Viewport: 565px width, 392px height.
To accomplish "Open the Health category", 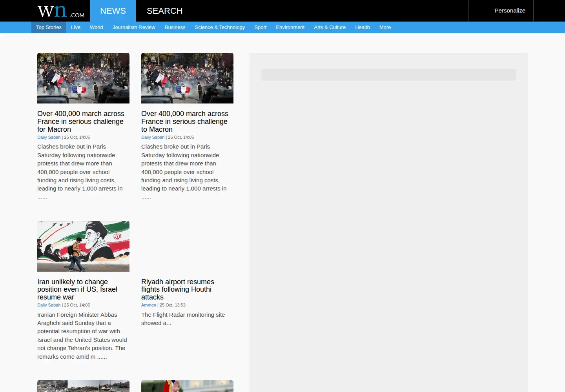I will click(363, 27).
